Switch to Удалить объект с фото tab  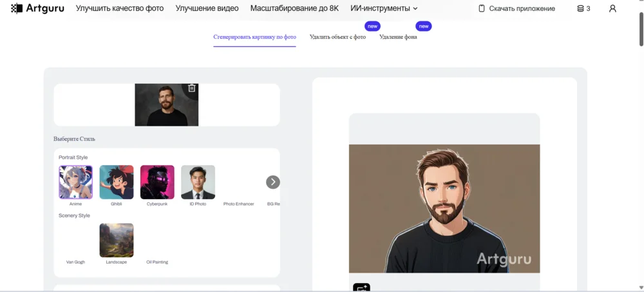pos(337,37)
